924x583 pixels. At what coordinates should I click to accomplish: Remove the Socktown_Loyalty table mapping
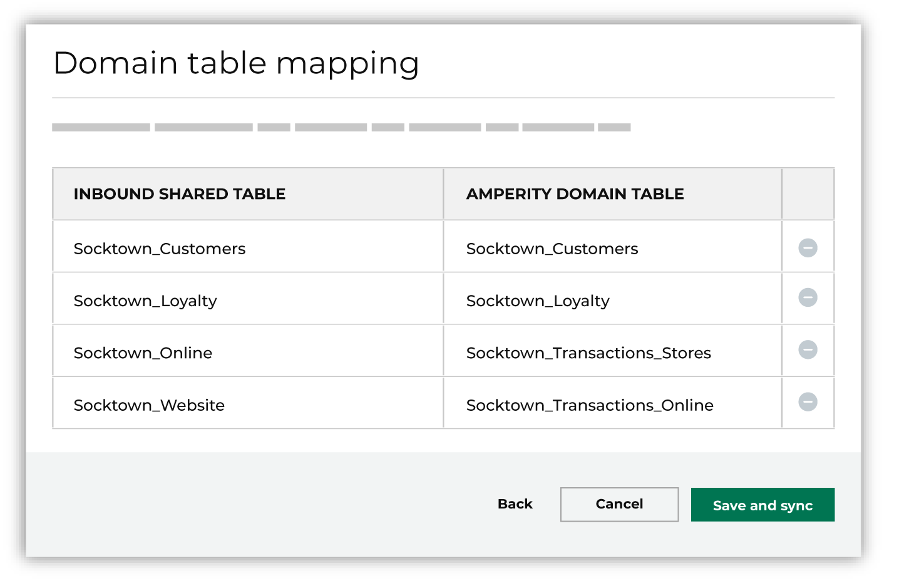807,299
